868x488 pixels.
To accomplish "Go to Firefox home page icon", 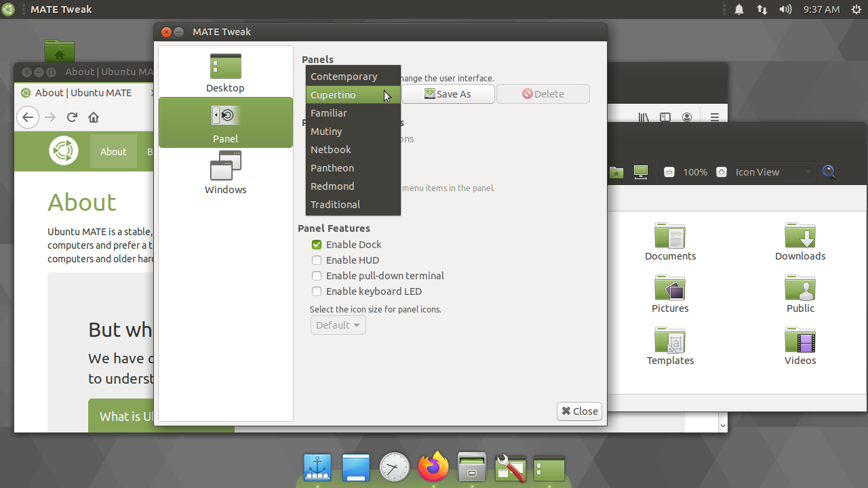I will click(94, 117).
